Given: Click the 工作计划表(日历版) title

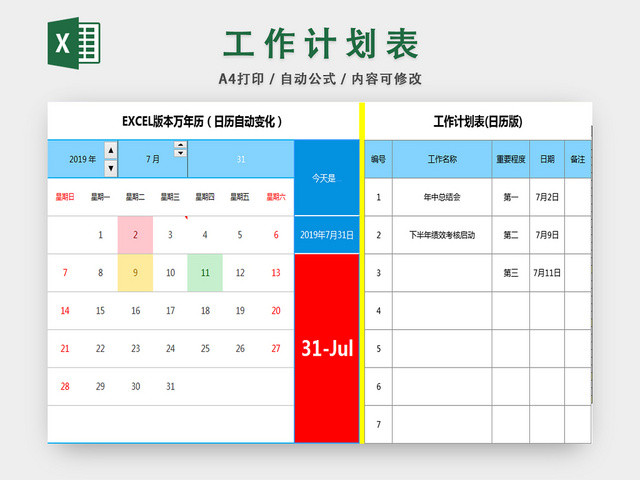Looking at the screenshot, I should 478,122.
